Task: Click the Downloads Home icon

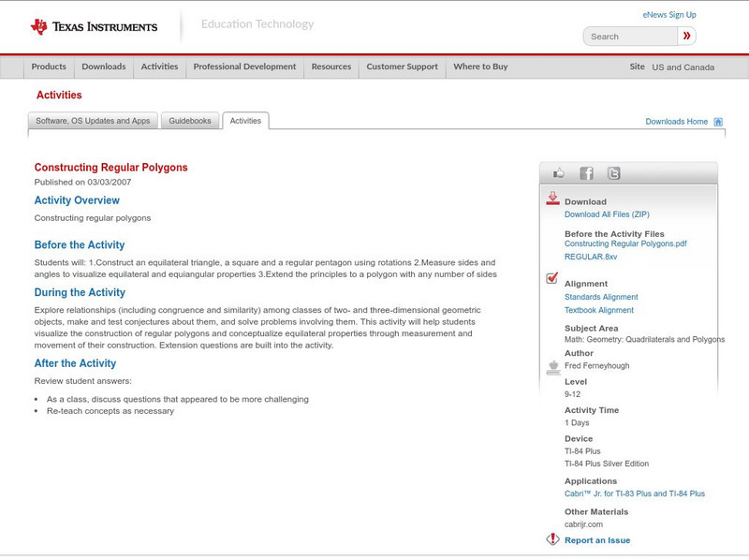Action: tap(717, 121)
